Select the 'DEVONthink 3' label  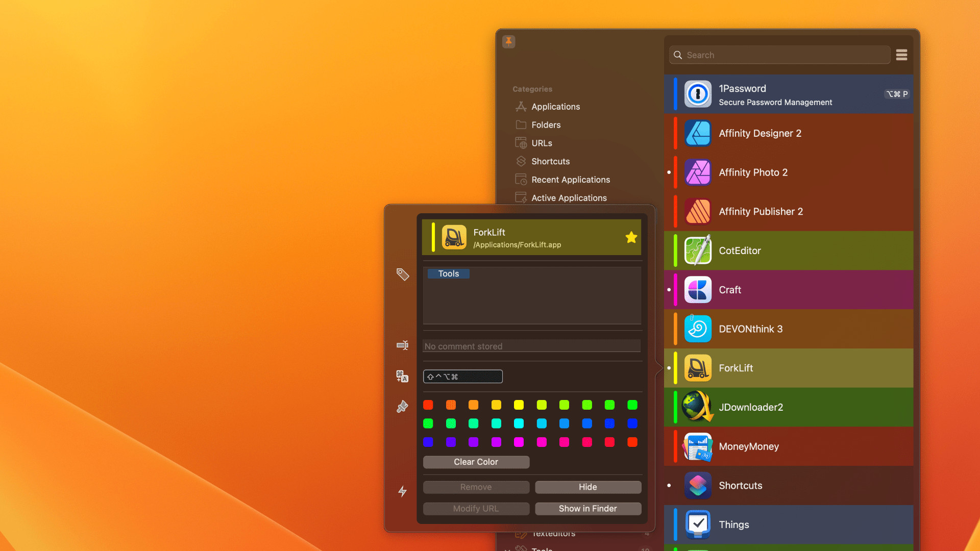coord(750,329)
